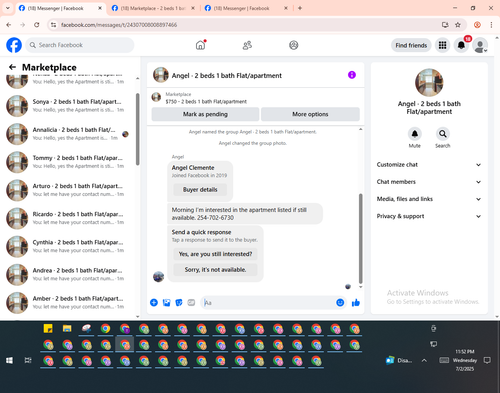Open Chrome's three-dot menu
500x393 pixels.
[x=491, y=25]
